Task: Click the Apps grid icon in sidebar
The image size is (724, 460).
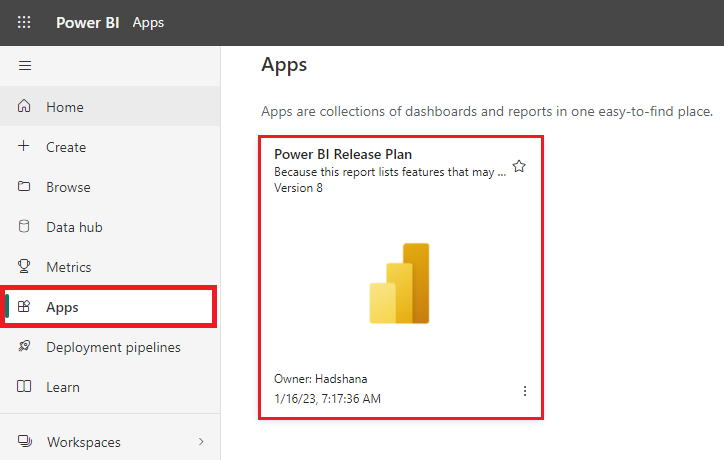Action: point(24,307)
